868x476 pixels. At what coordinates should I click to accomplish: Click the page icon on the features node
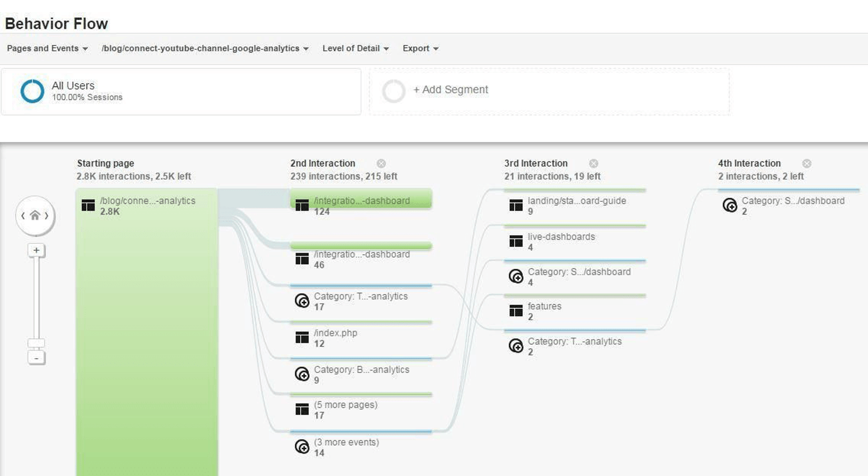point(515,311)
